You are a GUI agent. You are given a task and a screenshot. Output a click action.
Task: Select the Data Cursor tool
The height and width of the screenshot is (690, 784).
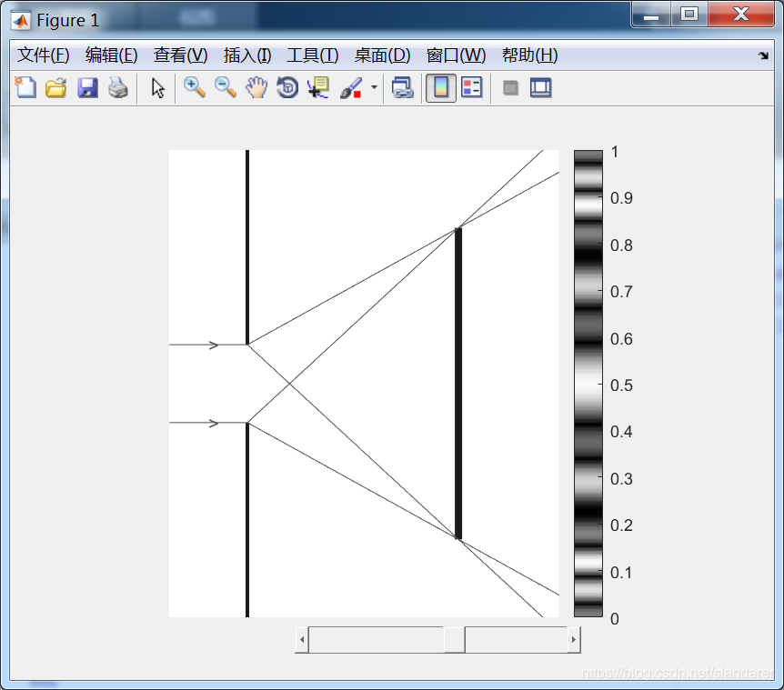(x=318, y=88)
